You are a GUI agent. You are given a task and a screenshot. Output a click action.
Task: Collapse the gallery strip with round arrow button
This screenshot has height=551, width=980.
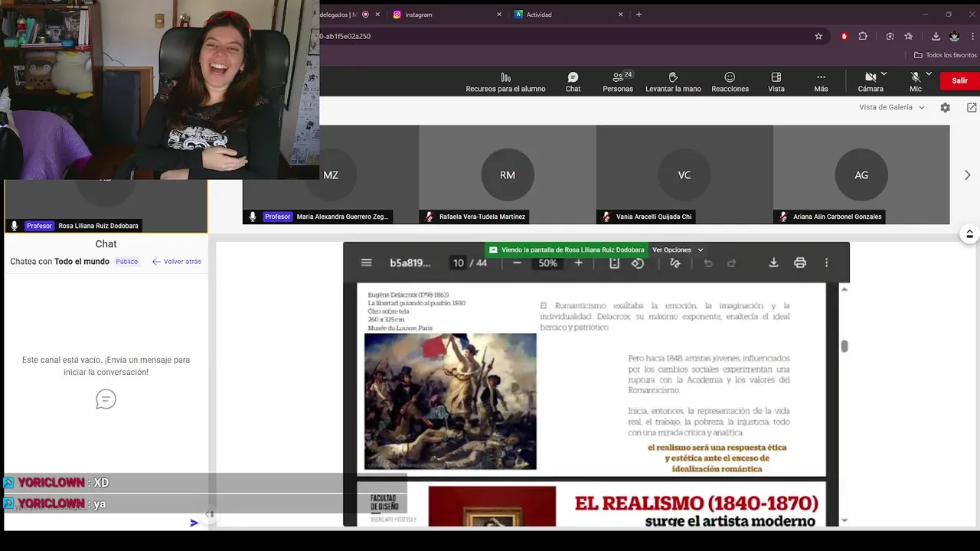(969, 234)
